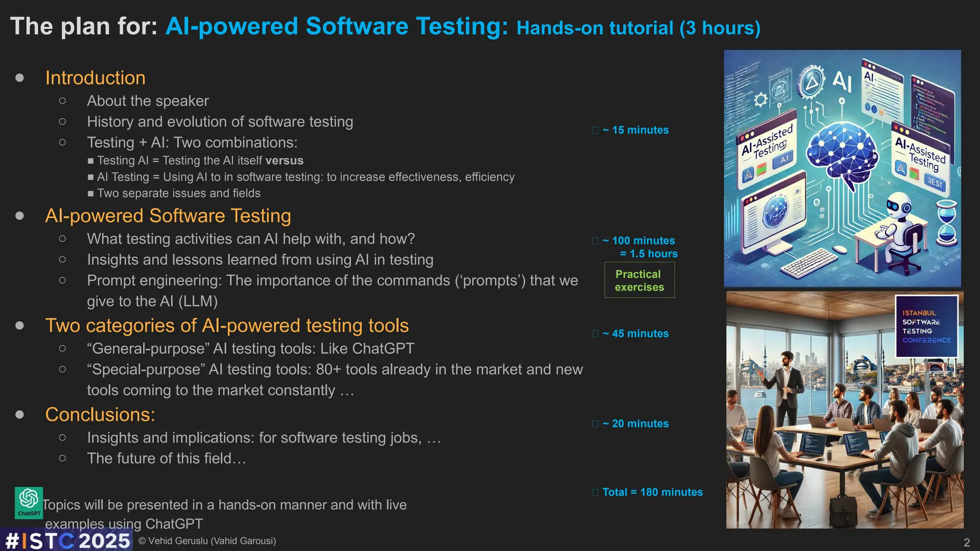Click the Istanbul Software Testing Conference sign
Screen dimensions: 980x551
tap(926, 326)
